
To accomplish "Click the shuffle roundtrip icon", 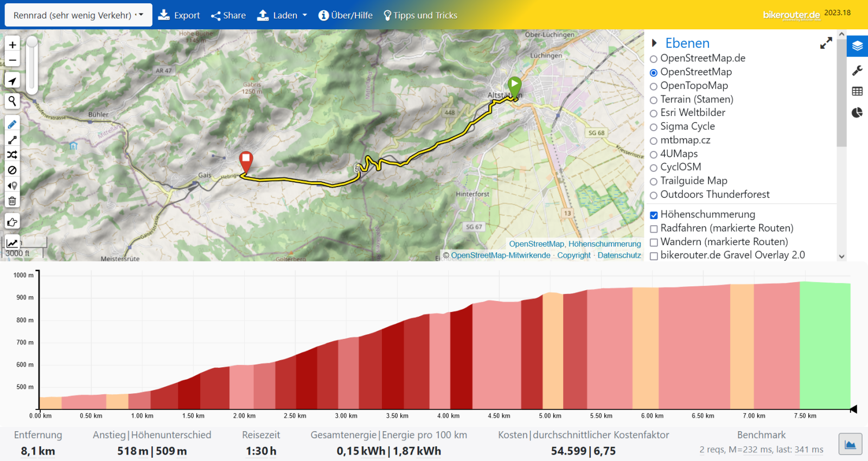I will tap(12, 155).
